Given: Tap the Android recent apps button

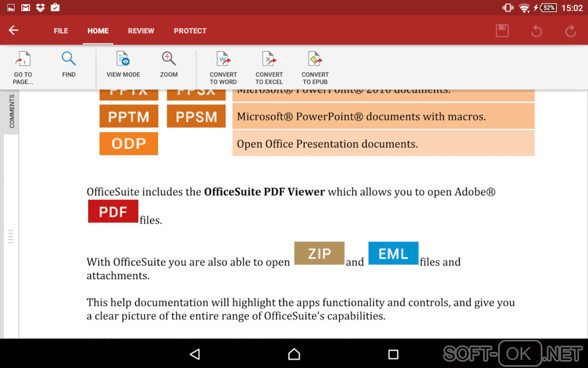Looking at the screenshot, I should 393,354.
